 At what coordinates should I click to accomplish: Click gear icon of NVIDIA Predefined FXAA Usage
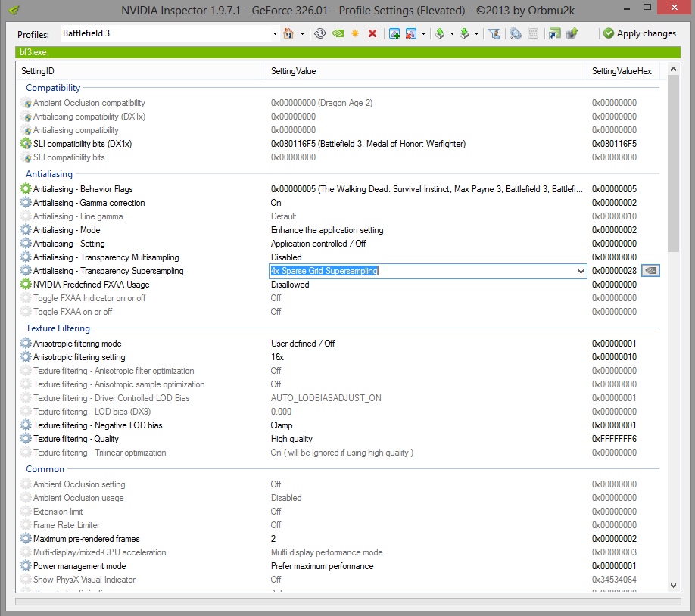[26, 284]
